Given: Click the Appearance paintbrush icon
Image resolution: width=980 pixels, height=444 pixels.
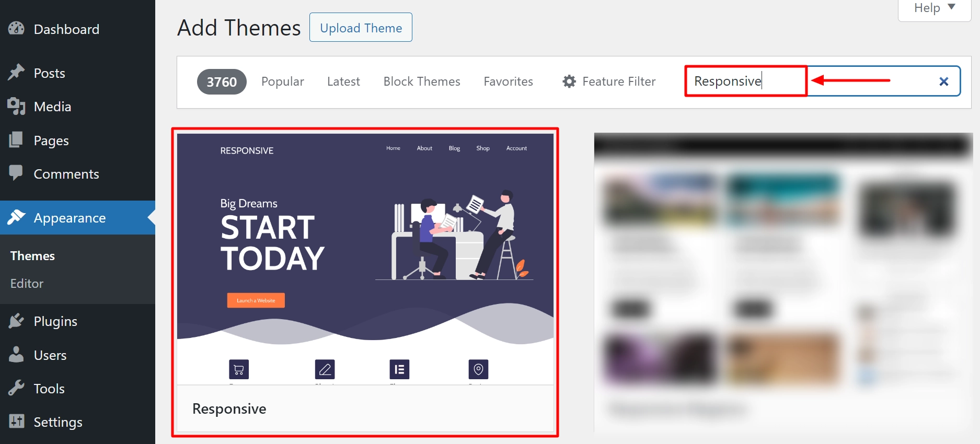Looking at the screenshot, I should pyautogui.click(x=16, y=217).
